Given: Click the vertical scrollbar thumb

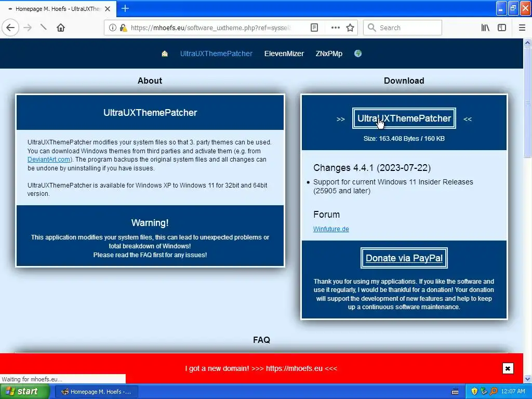Looking at the screenshot, I should click(527, 103).
